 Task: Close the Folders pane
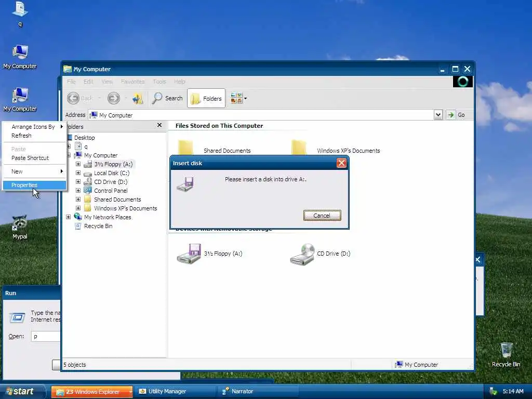pyautogui.click(x=159, y=125)
